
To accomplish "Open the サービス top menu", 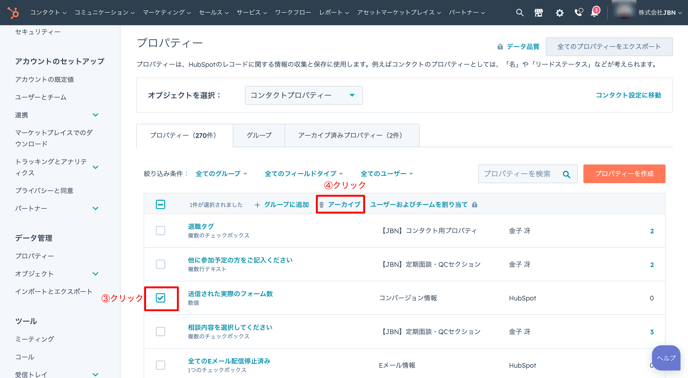I will point(252,13).
